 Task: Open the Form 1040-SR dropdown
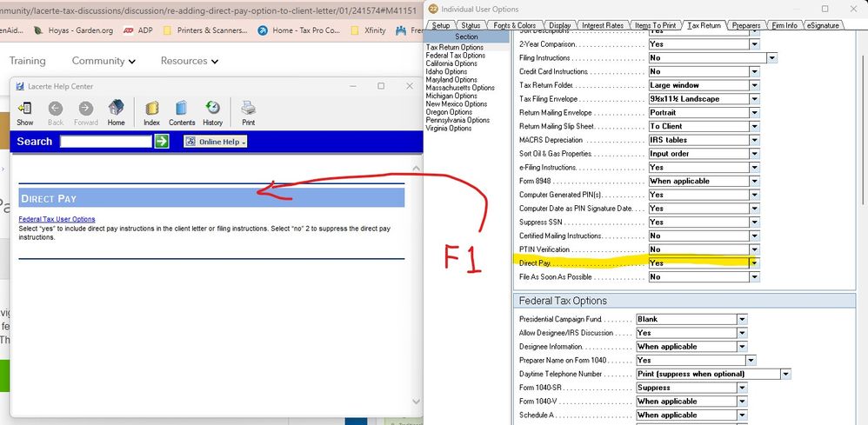click(x=742, y=388)
